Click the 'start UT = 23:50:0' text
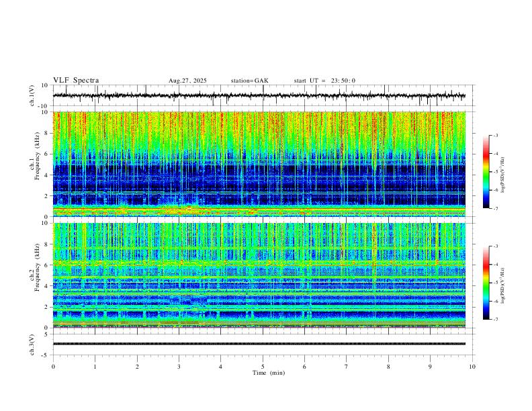This screenshot has width=532, height=411. point(324,81)
